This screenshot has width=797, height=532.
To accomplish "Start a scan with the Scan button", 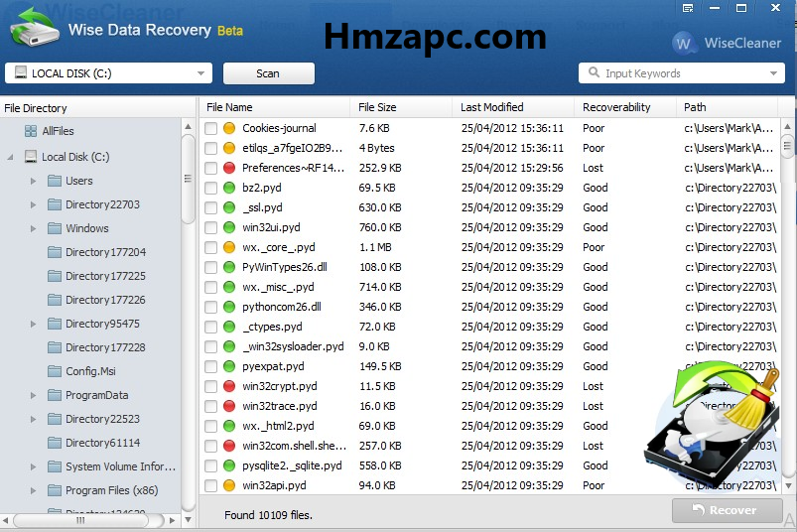I will (268, 73).
